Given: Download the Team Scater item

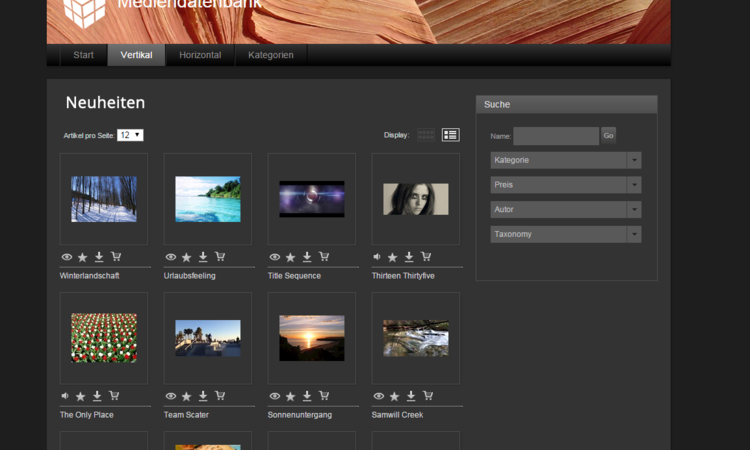Looking at the screenshot, I should pyautogui.click(x=203, y=396).
